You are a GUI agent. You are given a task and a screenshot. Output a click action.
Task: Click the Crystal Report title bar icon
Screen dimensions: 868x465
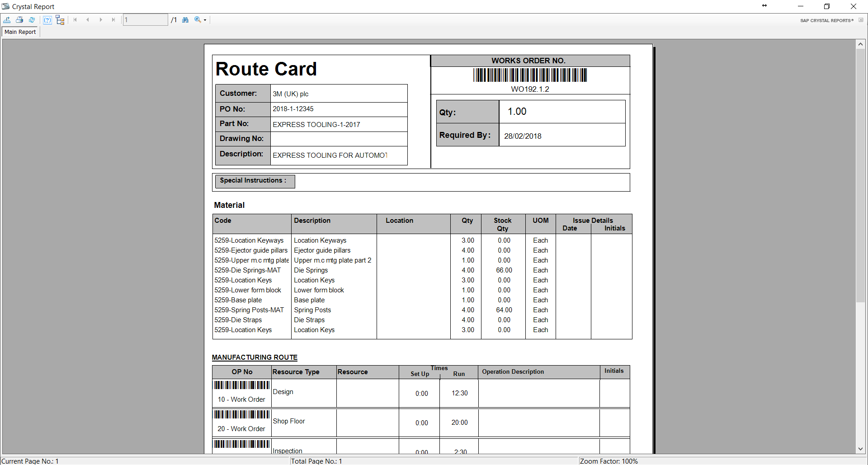(5, 6)
